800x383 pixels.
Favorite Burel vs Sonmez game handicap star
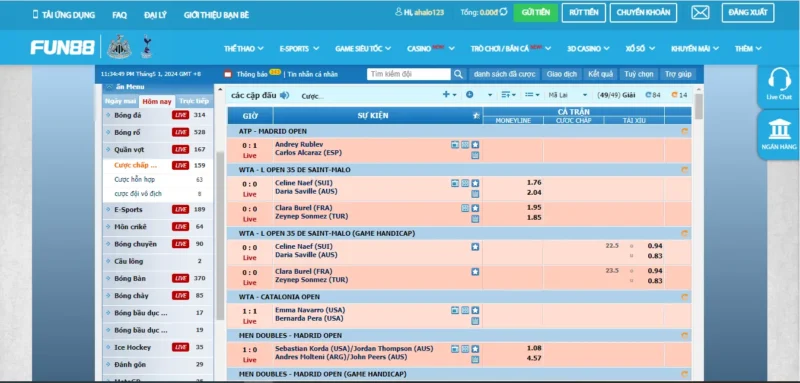tap(475, 272)
